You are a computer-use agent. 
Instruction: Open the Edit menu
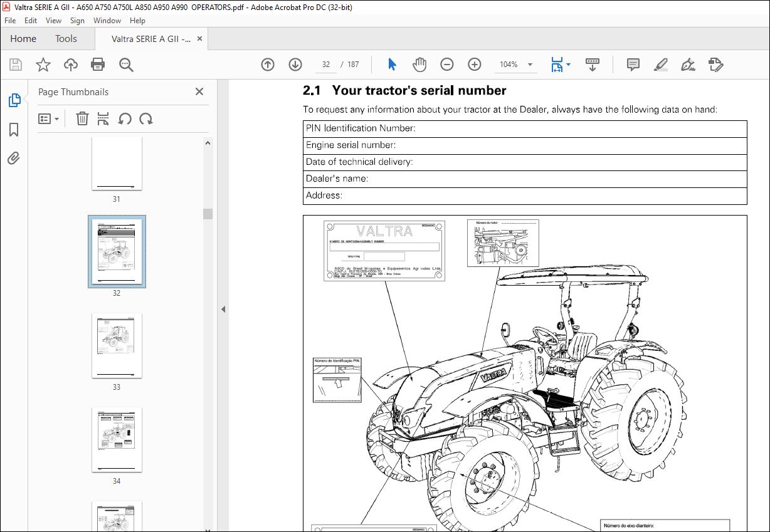pyautogui.click(x=31, y=21)
